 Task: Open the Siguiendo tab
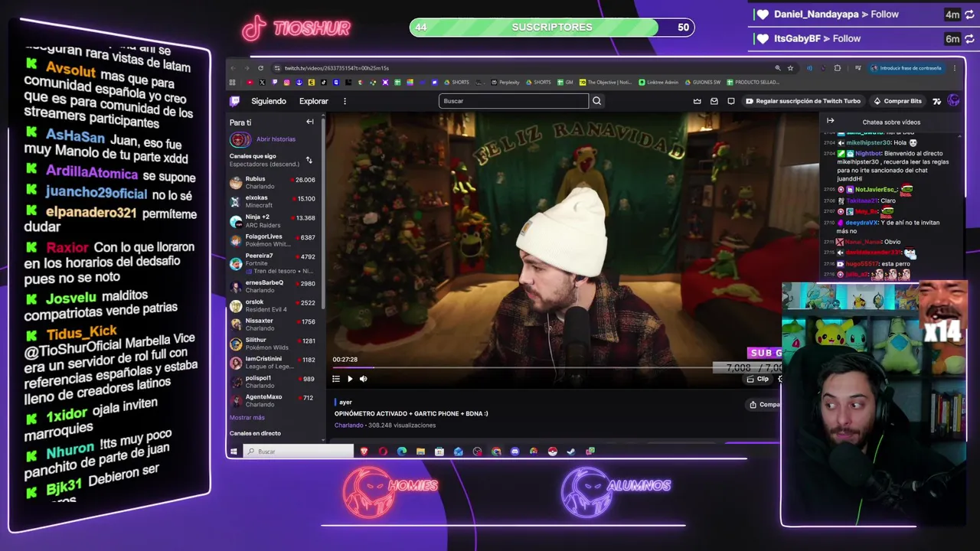pos(269,101)
